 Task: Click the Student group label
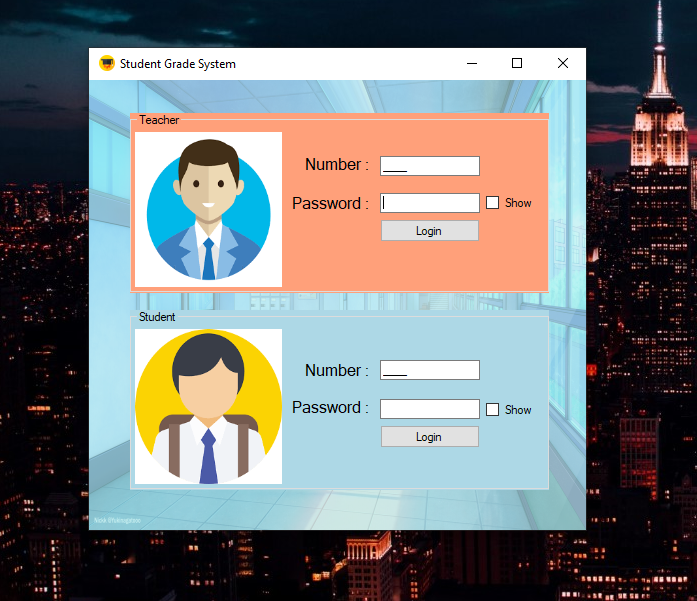[157, 317]
